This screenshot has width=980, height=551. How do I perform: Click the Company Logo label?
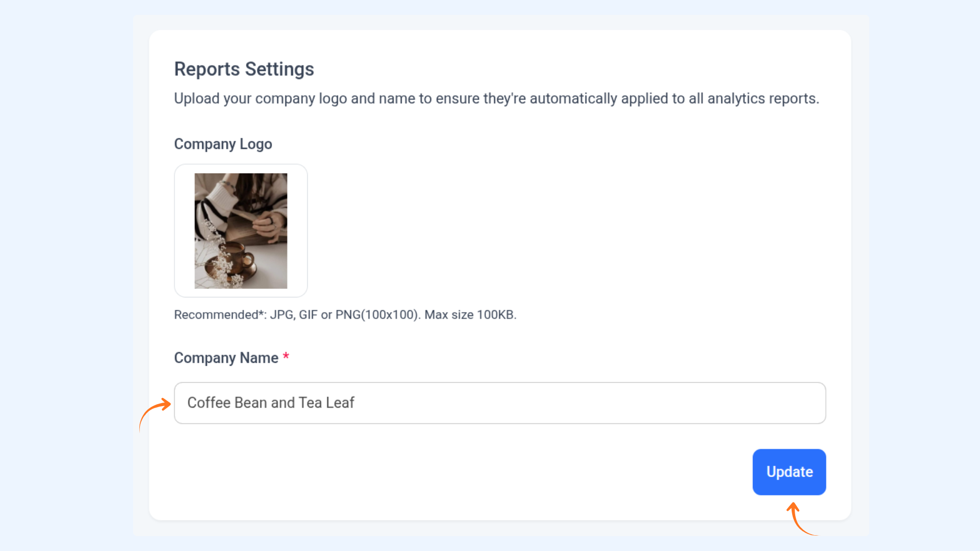pyautogui.click(x=223, y=144)
